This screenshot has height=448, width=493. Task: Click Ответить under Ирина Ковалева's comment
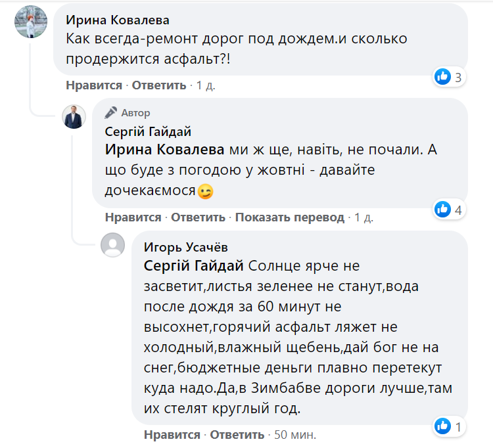click(x=160, y=85)
